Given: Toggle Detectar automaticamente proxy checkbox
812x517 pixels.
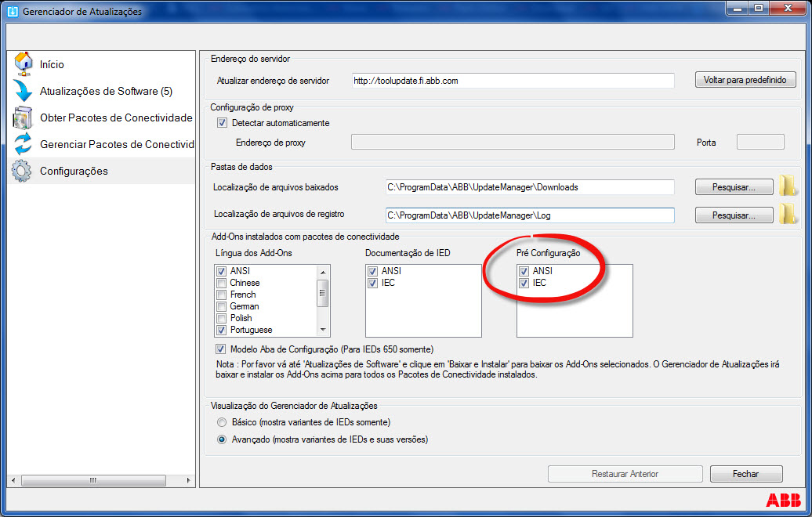Looking at the screenshot, I should [x=222, y=123].
